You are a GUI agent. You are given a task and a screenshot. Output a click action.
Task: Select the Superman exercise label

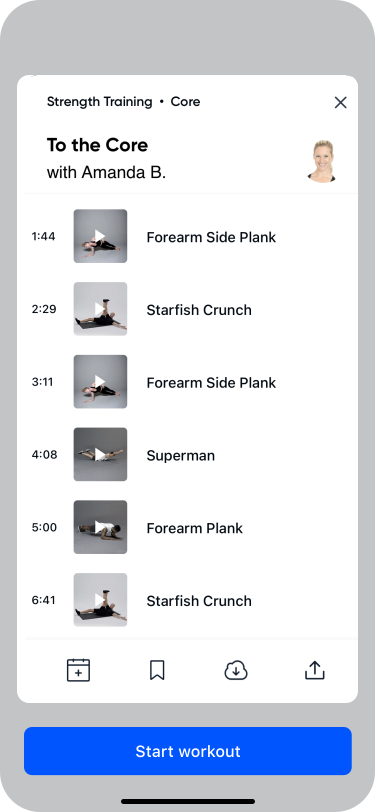point(180,456)
